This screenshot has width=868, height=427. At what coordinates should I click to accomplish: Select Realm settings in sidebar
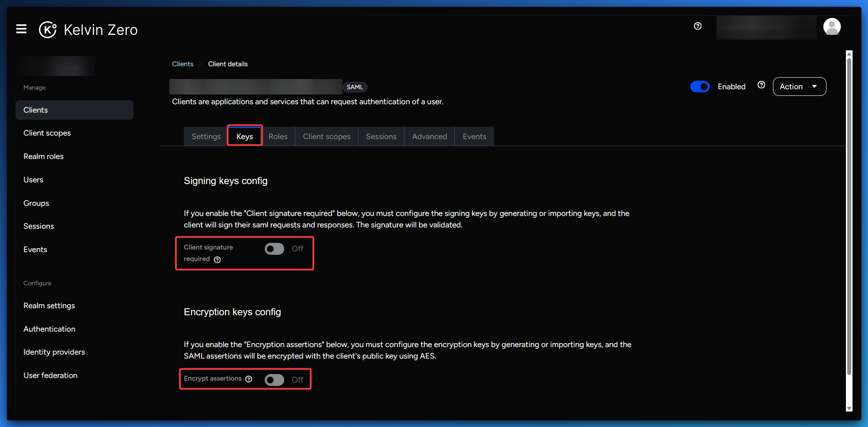coord(49,306)
